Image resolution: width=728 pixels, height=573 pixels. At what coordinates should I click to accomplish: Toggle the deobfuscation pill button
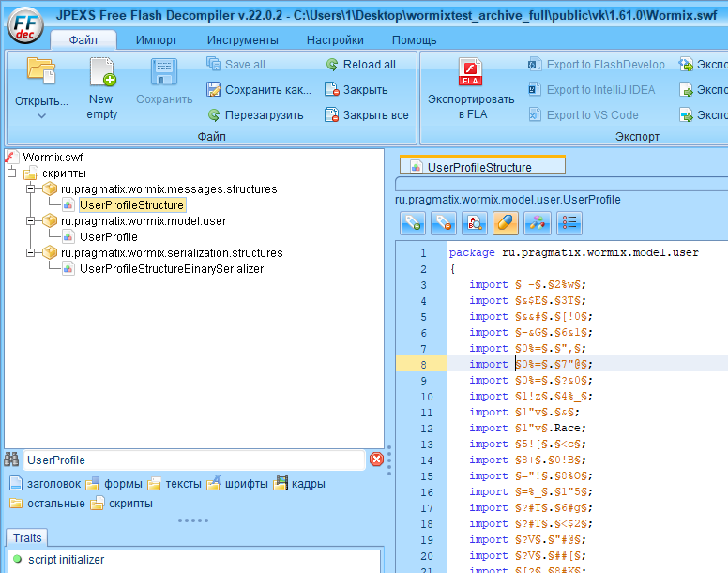click(506, 223)
